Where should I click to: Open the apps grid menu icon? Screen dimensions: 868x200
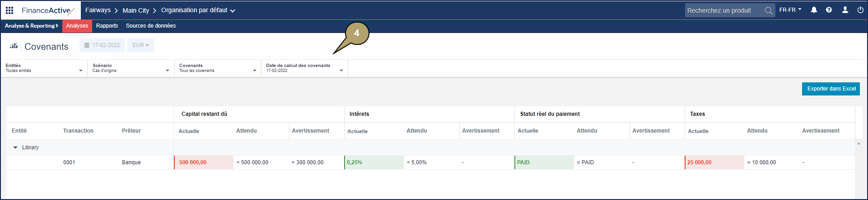[9, 10]
